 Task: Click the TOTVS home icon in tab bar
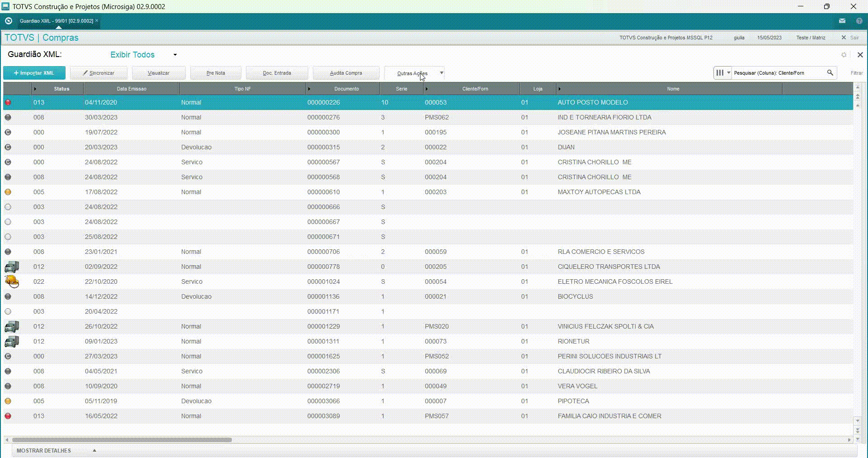coord(8,21)
